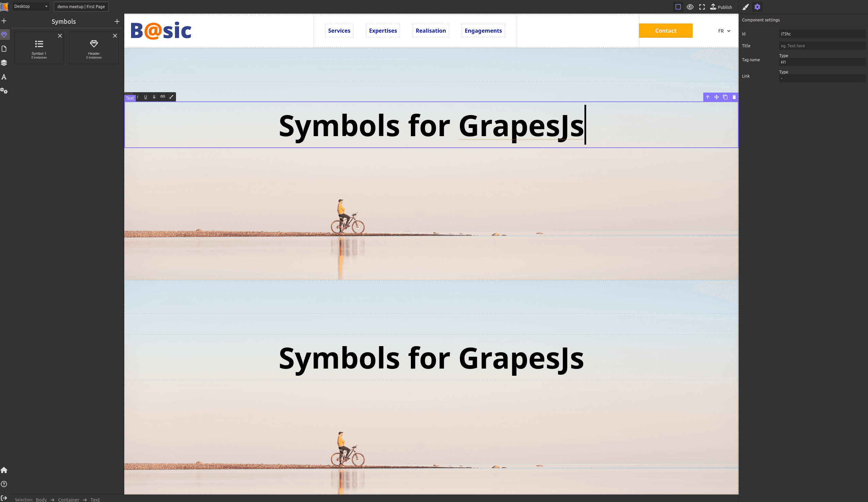Click the Symbols panel icon in sidebar
This screenshot has height=502, width=868.
point(5,35)
